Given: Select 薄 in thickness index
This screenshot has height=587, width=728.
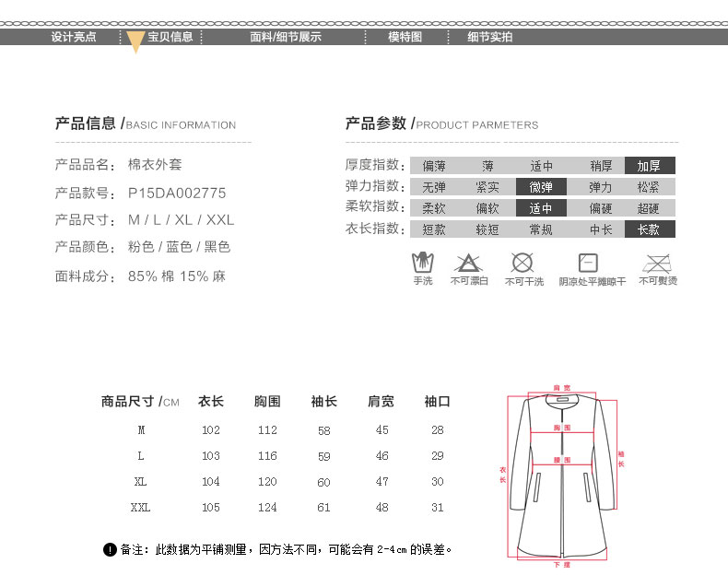Looking at the screenshot, I should click(x=487, y=166).
